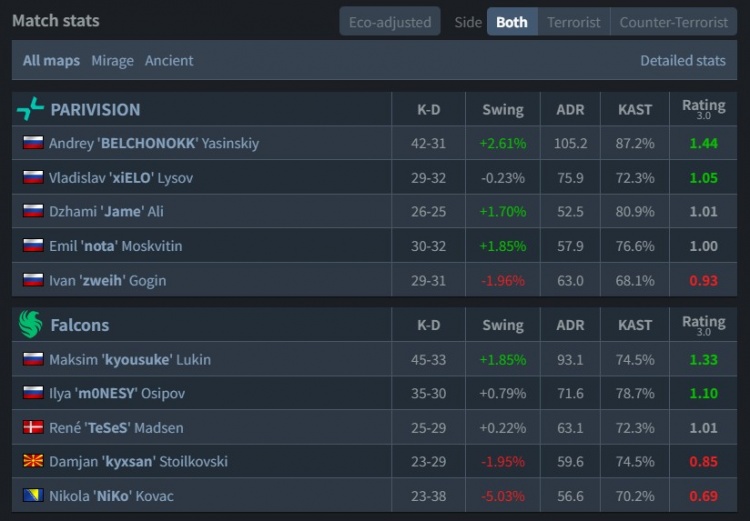750x521 pixels.
Task: Click the Macedonian flag beside kyxsan
Action: (x=33, y=461)
